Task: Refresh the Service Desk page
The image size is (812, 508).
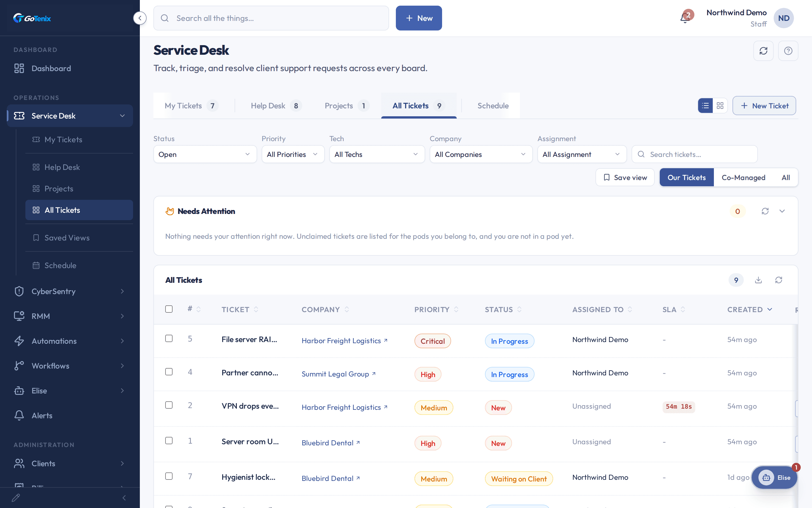Action: [763, 51]
